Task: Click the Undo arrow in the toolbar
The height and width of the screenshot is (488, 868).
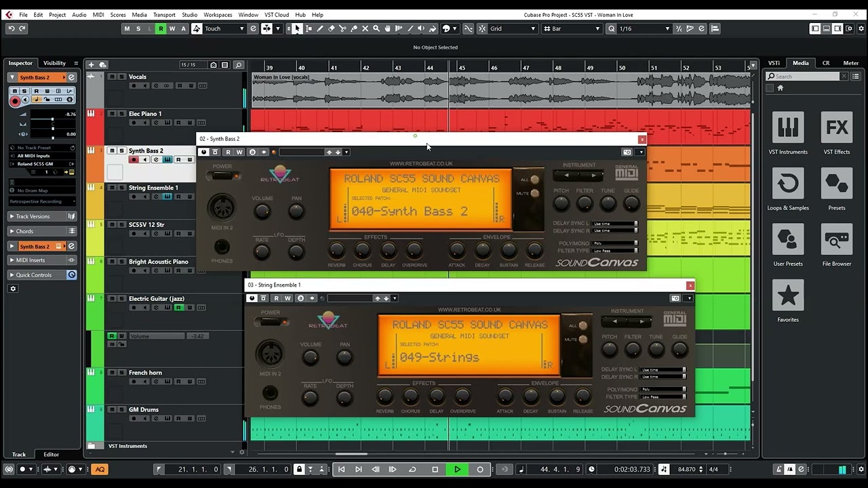Action: [11, 28]
